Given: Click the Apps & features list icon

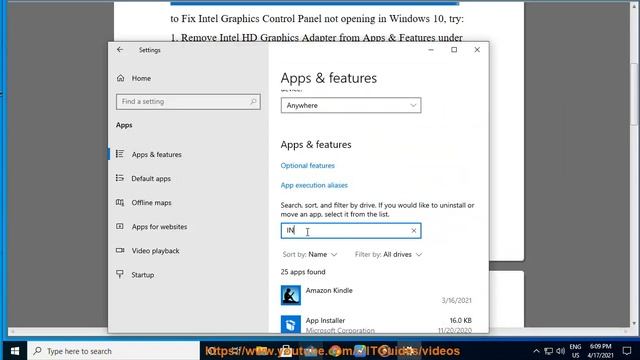Looking at the screenshot, I should [120, 154].
